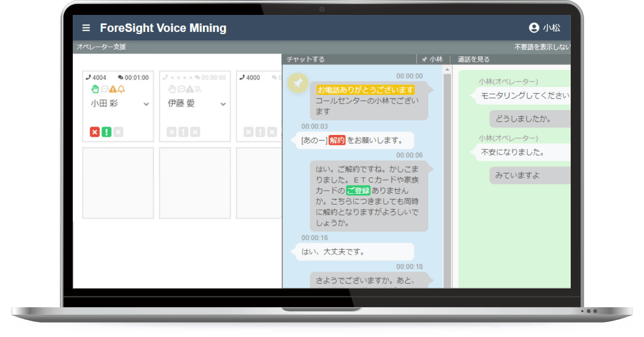Open the hamburger menu beside ForeSight Voice Mining
The image size is (644, 337).
click(86, 28)
